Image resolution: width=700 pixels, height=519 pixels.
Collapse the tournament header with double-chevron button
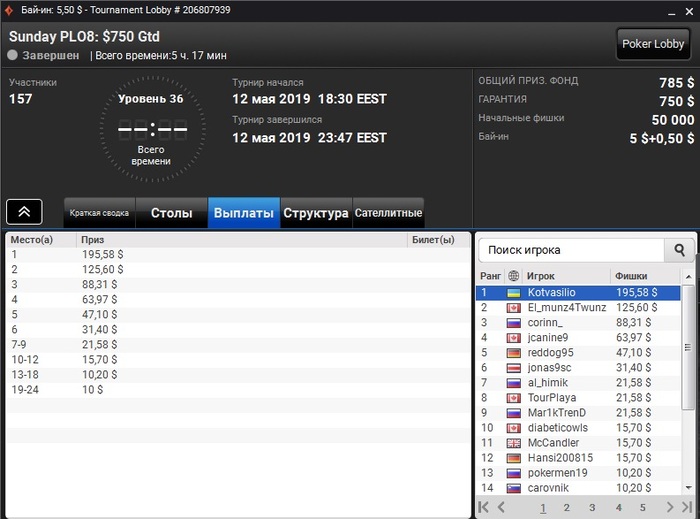[24, 212]
